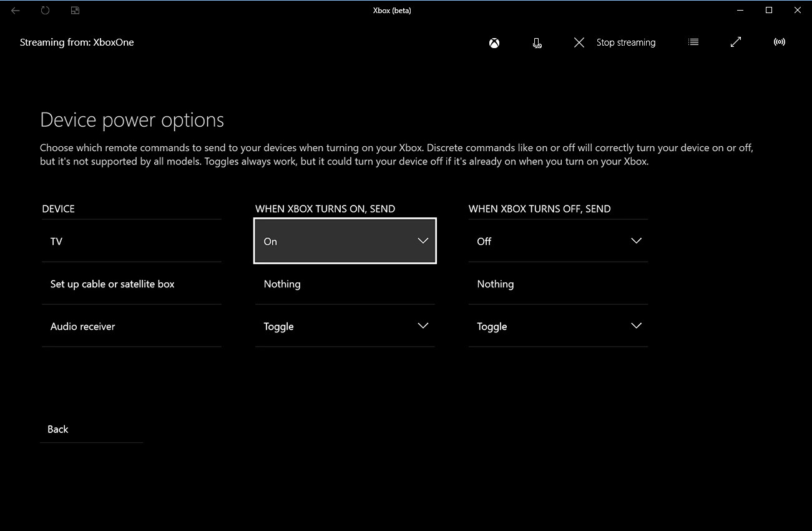The image size is (812, 531).
Task: Click Streaming from: XboxOne label
Action: click(77, 42)
